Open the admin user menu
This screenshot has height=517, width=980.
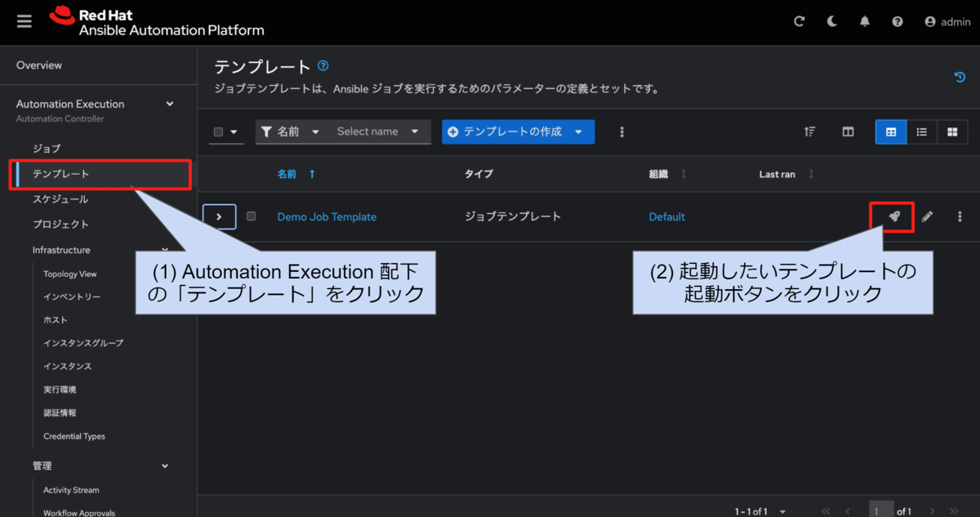pyautogui.click(x=947, y=22)
